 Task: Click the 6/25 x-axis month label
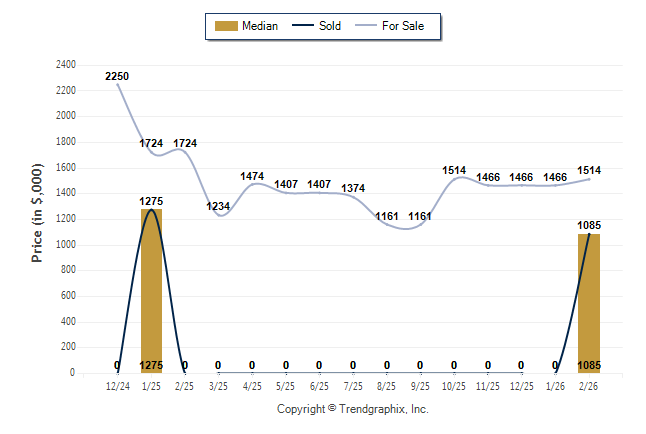[x=319, y=384]
